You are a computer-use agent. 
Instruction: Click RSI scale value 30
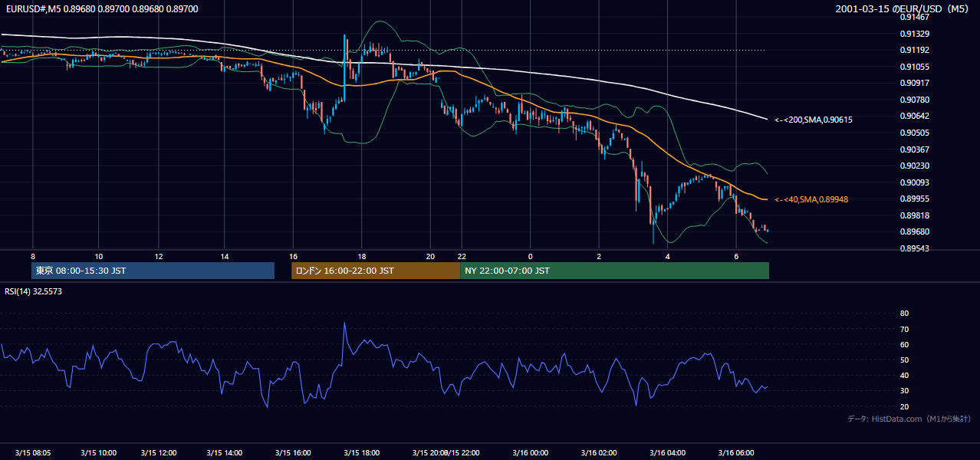[x=904, y=391]
